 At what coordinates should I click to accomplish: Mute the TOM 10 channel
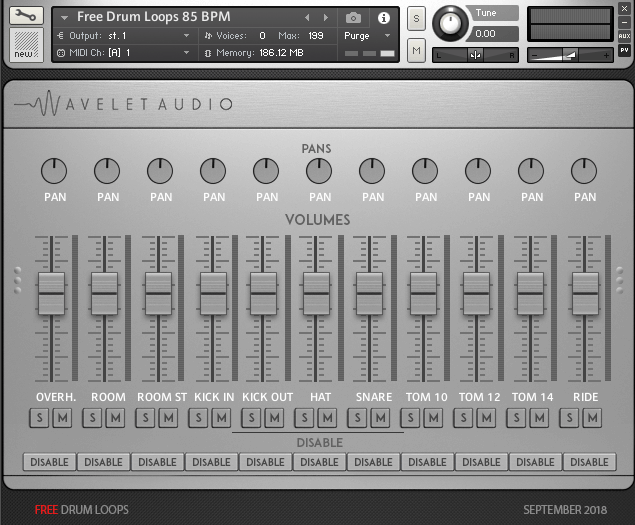(x=434, y=418)
